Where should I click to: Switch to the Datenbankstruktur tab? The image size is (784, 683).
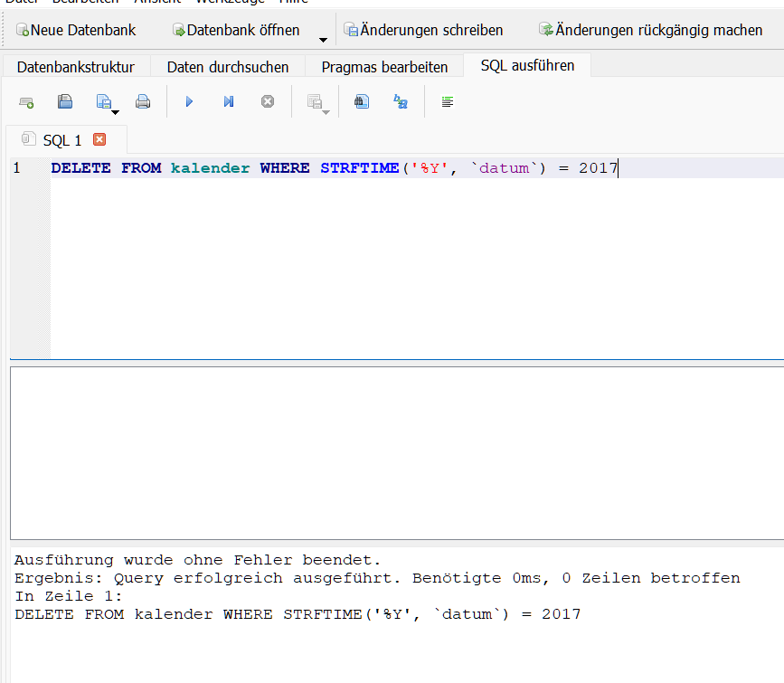pos(76,67)
